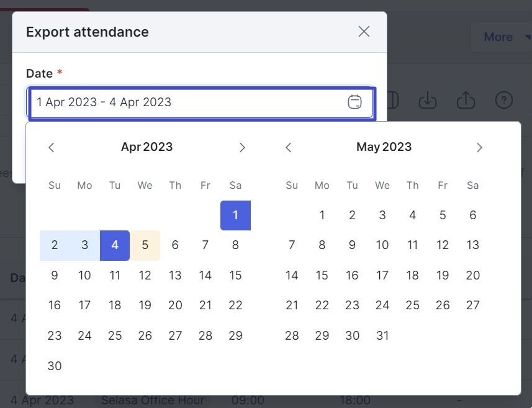Click the date range input field

(200, 102)
